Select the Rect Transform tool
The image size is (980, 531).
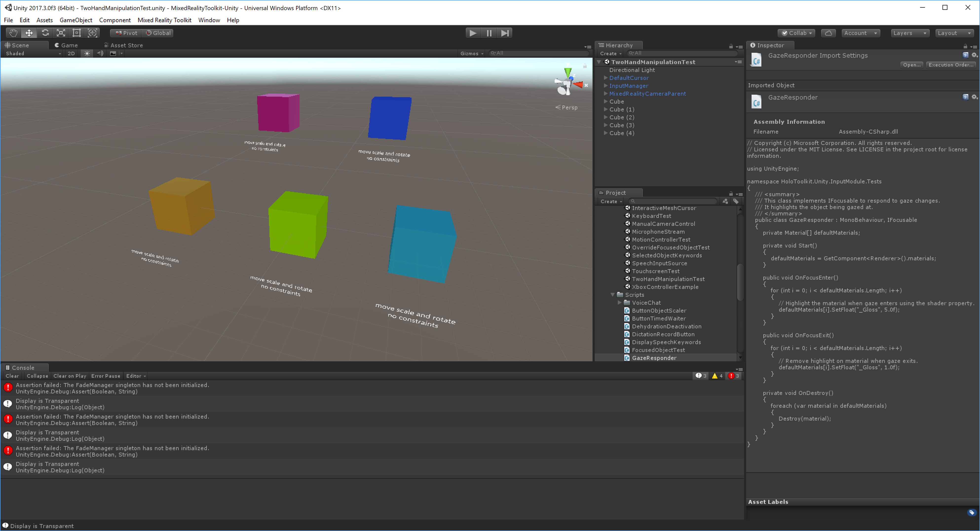[x=76, y=33]
